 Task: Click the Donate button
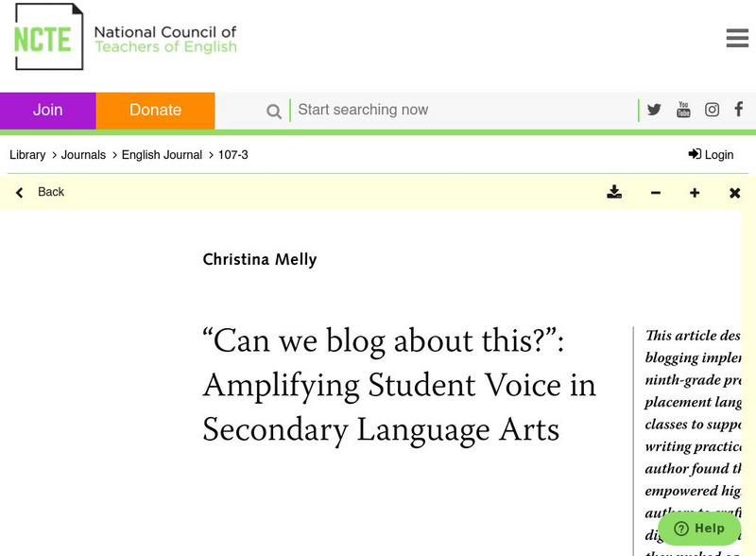pos(155,110)
